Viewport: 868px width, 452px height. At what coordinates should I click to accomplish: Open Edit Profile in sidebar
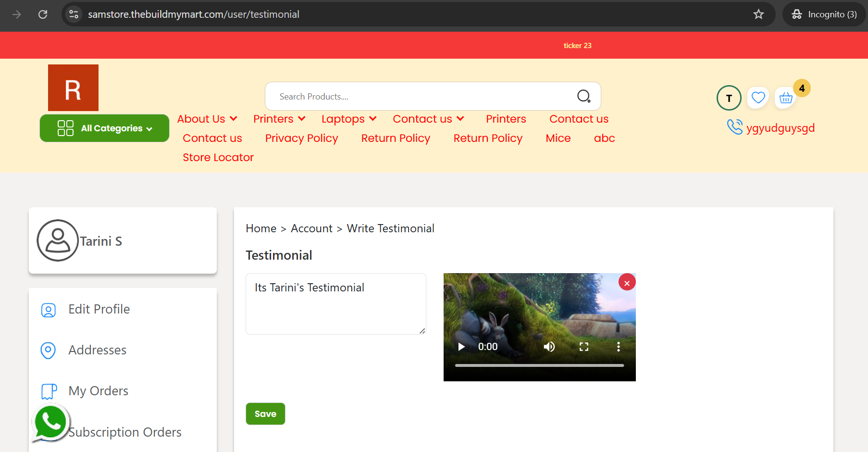click(x=99, y=309)
